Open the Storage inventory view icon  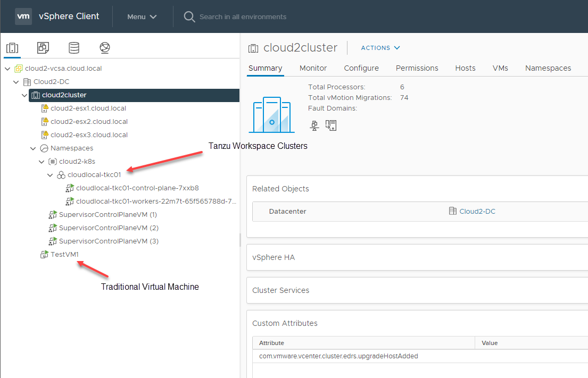point(74,47)
